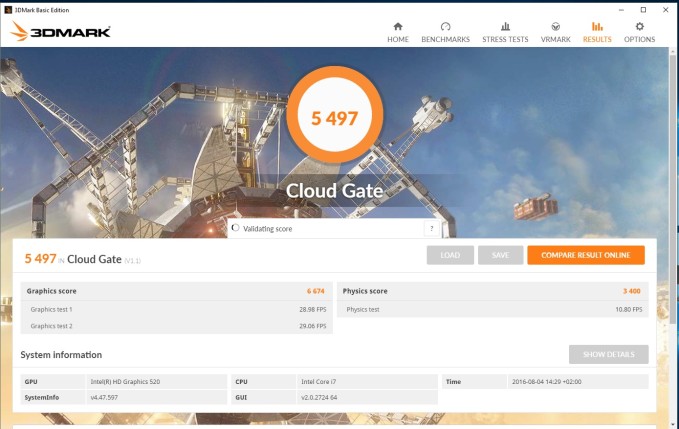Click the 5 497 in Cloud Gate result heading

[x=82, y=259]
